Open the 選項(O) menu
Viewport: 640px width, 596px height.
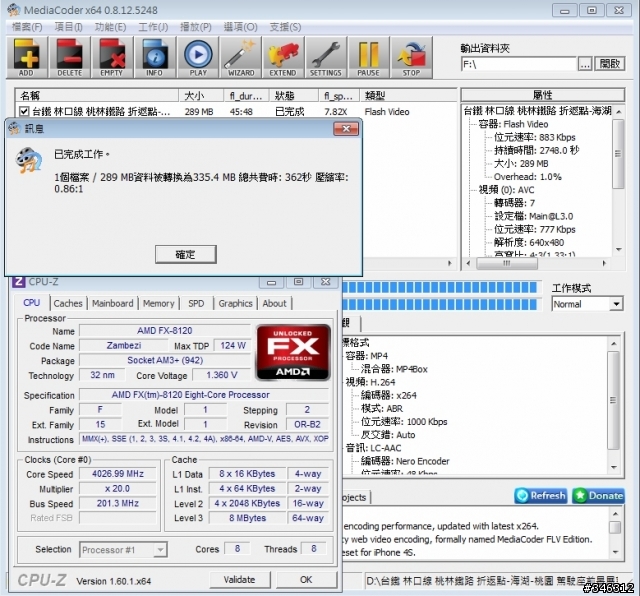tap(240, 27)
